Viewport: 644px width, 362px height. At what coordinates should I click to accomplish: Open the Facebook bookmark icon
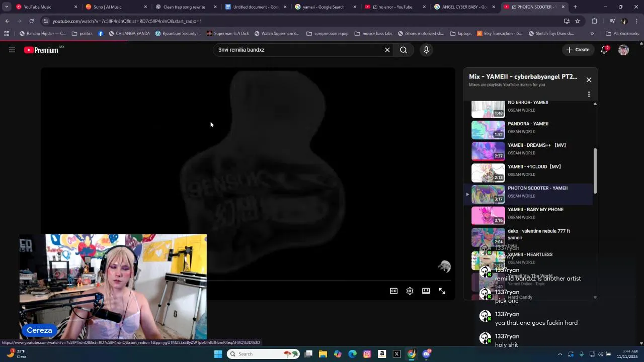click(x=101, y=34)
